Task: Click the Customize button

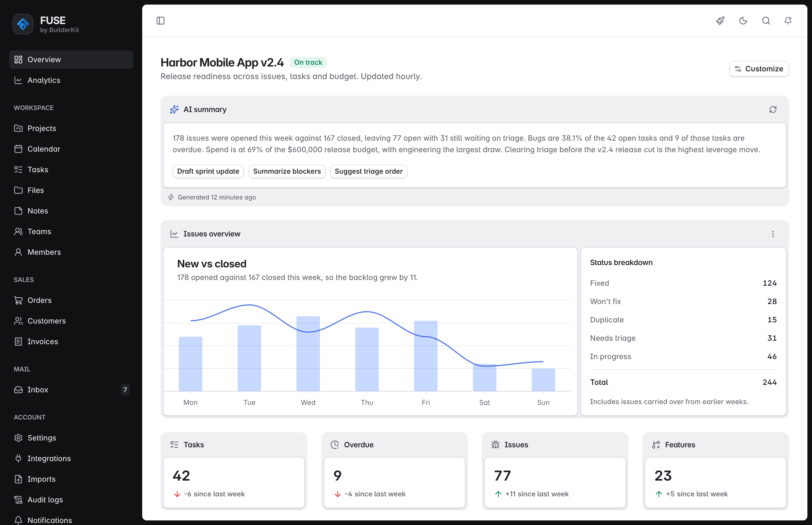Action: [759, 69]
